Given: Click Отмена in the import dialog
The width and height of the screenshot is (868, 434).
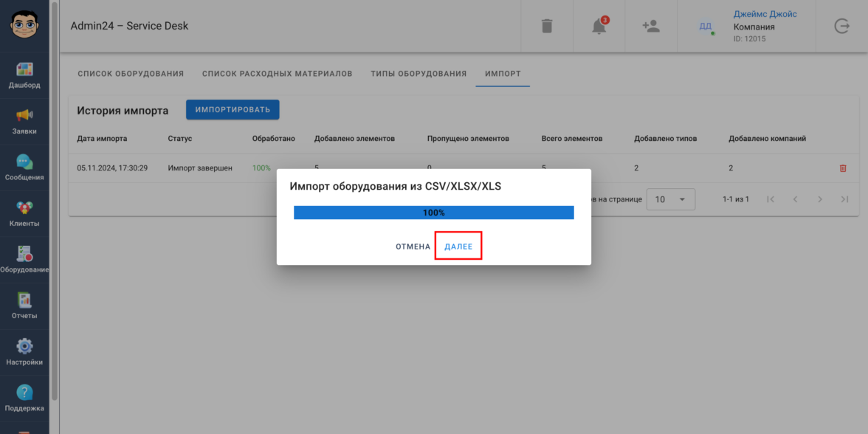Looking at the screenshot, I should coord(413,247).
